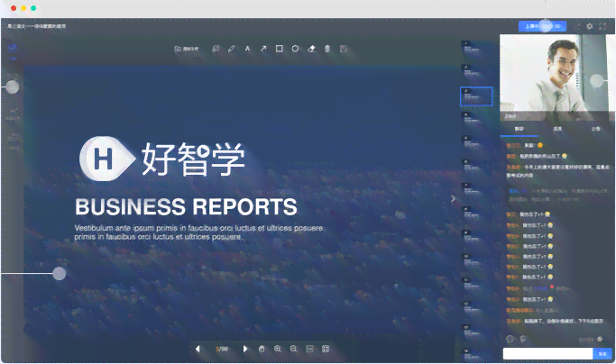
Task: Open slide thumbnail number 1
Action: coord(476,49)
